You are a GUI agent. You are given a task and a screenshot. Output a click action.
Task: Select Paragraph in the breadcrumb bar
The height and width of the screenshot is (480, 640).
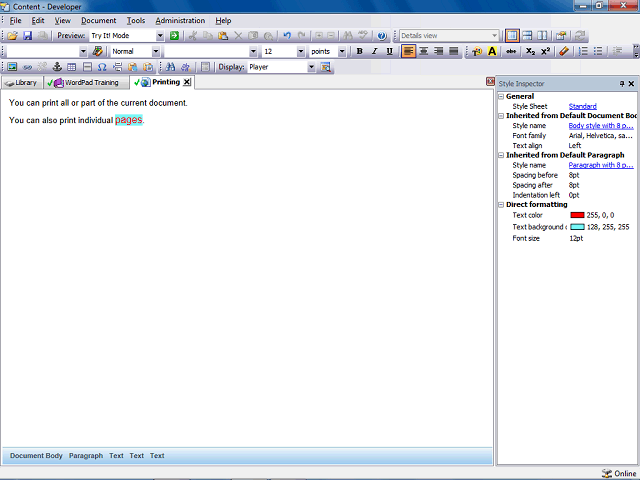(x=86, y=456)
